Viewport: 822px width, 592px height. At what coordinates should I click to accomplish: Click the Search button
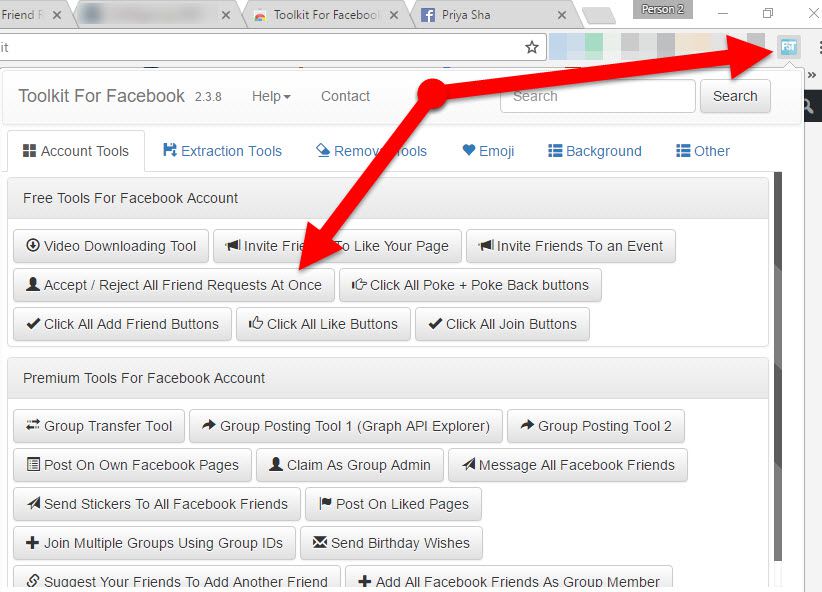(735, 96)
